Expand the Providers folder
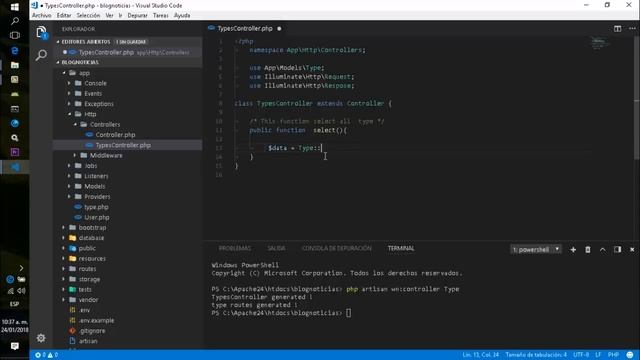This screenshot has height=360, width=640. pyautogui.click(x=97, y=197)
